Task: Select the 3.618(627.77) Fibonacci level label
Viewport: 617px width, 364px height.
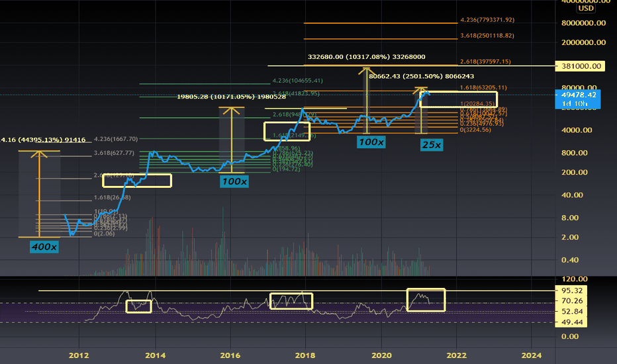Action: [x=114, y=153]
